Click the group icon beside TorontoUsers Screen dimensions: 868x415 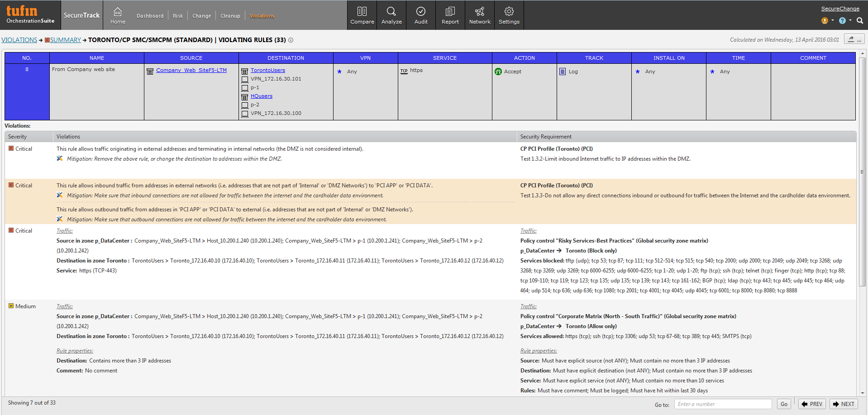click(245, 71)
